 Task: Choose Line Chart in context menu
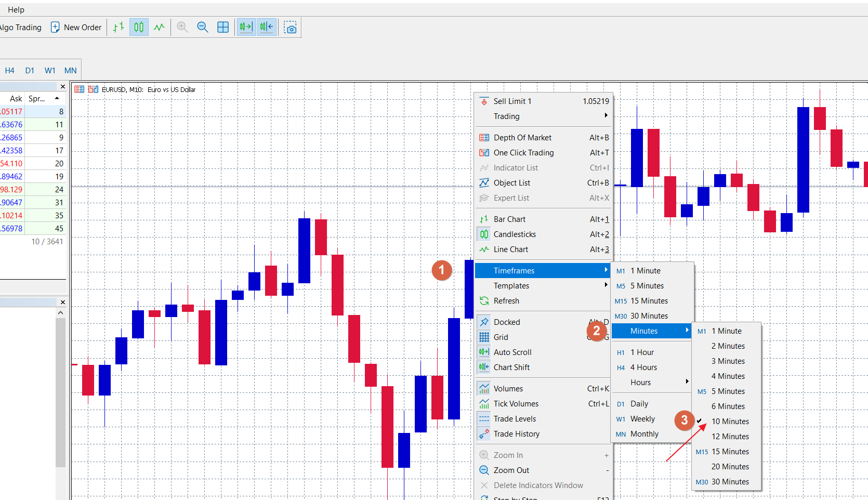544,249
